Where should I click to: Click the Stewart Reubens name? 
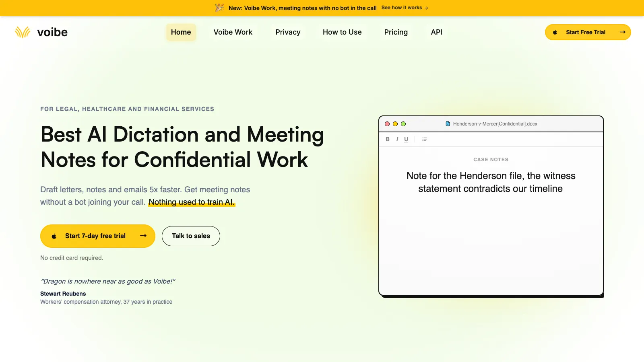coord(63,294)
